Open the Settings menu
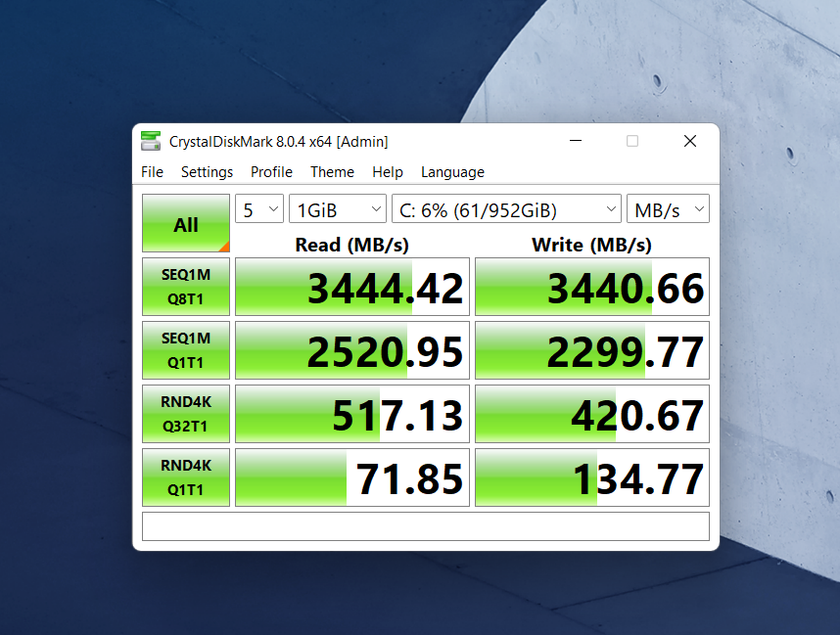Image resolution: width=840 pixels, height=635 pixels. (x=207, y=172)
